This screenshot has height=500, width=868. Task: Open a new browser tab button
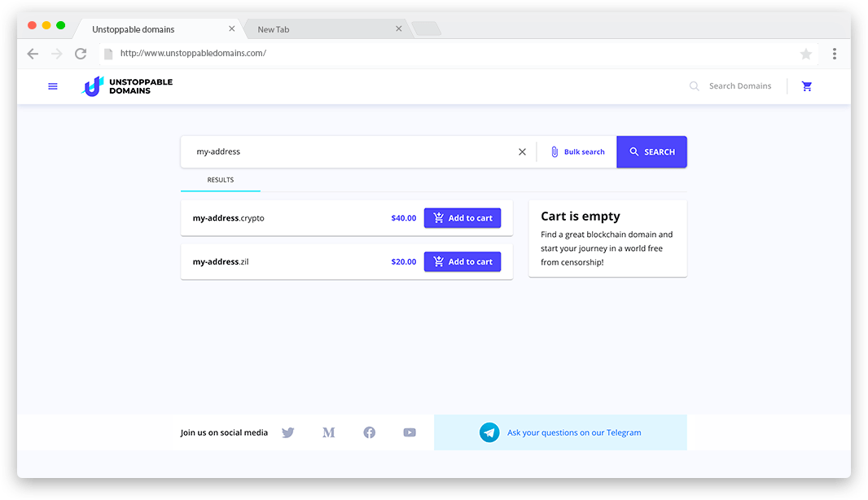click(426, 29)
